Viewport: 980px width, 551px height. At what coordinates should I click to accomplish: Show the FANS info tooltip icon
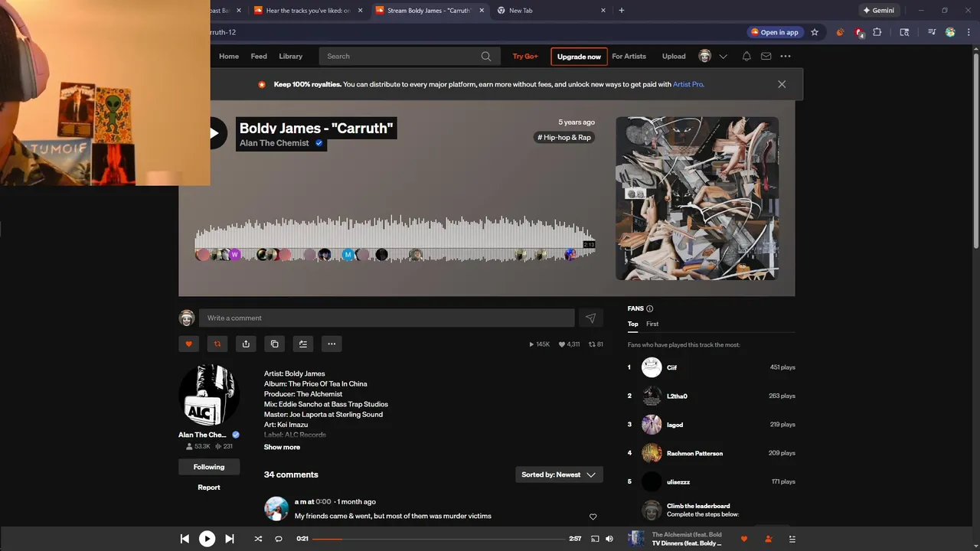click(650, 308)
